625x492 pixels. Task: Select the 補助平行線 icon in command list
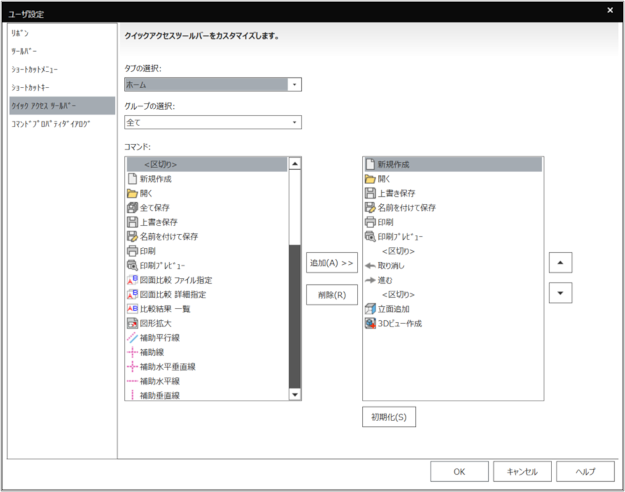tap(131, 338)
